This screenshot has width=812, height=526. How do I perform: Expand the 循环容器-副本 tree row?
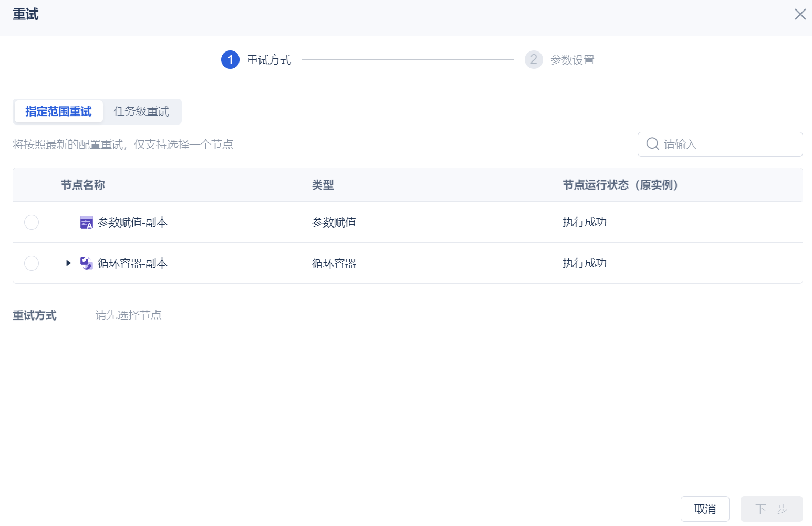point(68,263)
